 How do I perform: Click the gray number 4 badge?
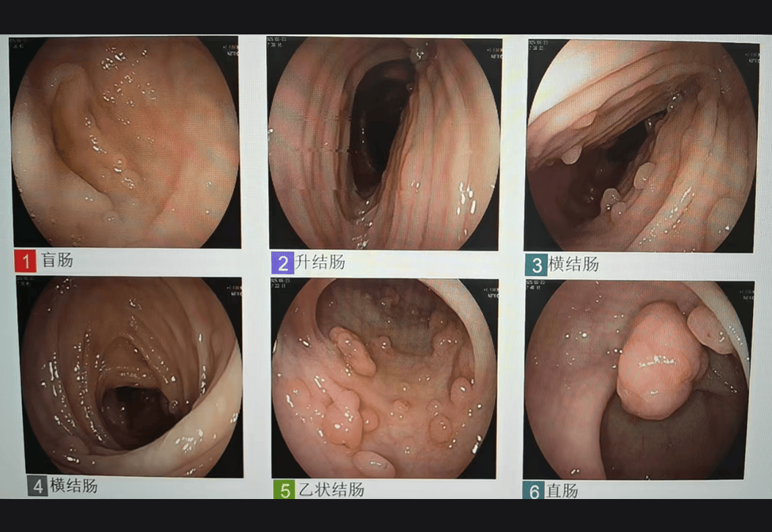pyautogui.click(x=38, y=486)
